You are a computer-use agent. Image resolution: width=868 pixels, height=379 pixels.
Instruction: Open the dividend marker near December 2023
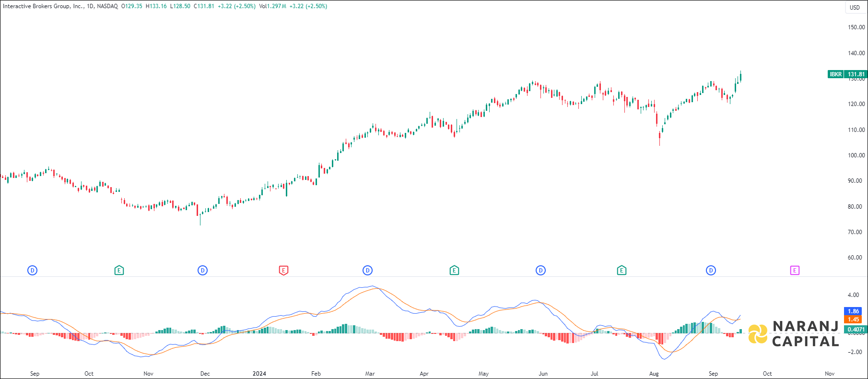(203, 271)
